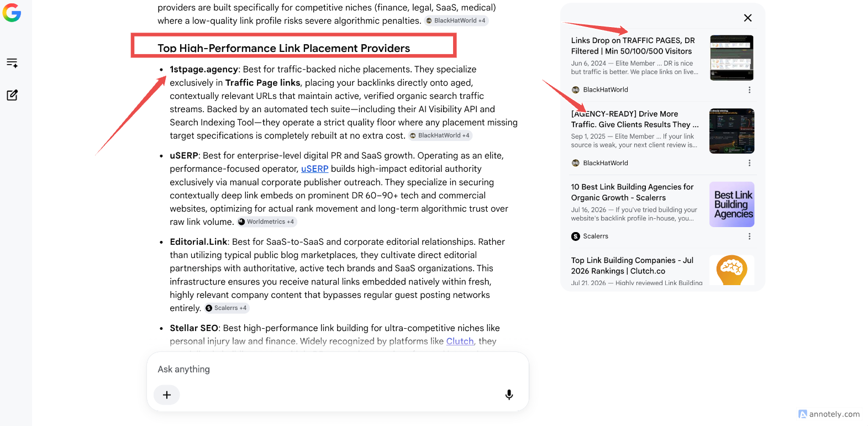868x426 pixels.
Task: Click Scalerrs source name label
Action: (596, 236)
